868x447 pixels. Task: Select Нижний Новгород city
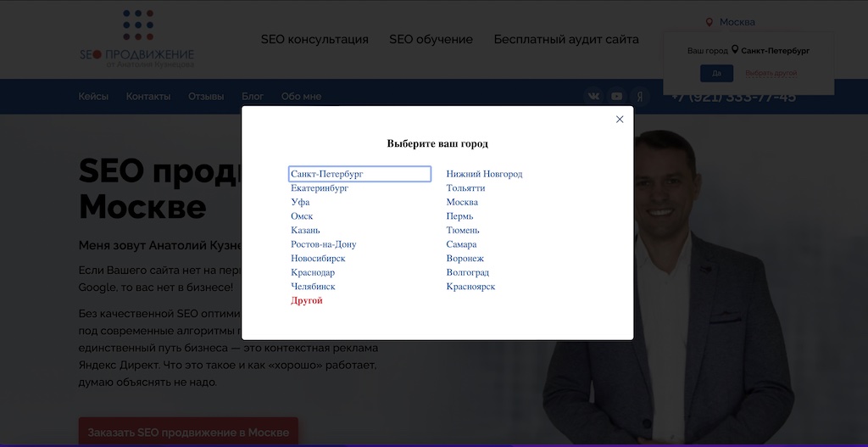484,174
